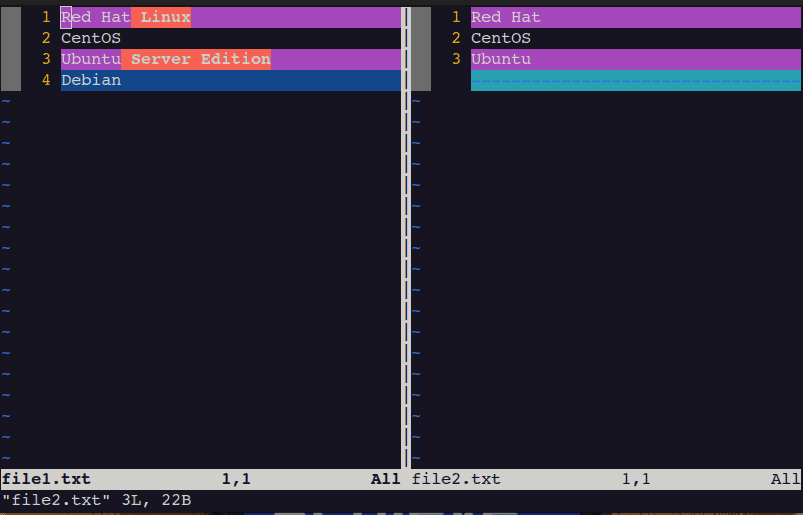Click 'Ubuntu' word in file1.txt pane
The image size is (803, 515).
[91, 59]
